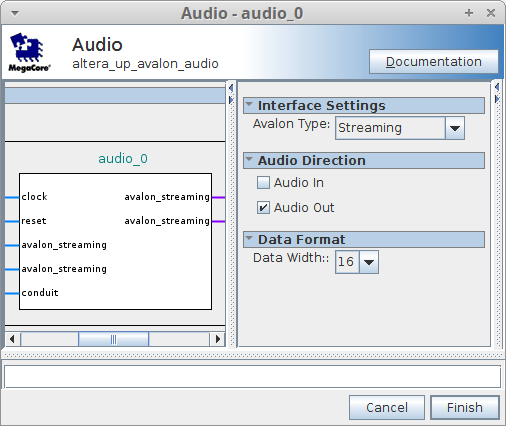Click the horizontal scrollbar thumb under diagram
This screenshot has width=506, height=426.
[x=113, y=339]
